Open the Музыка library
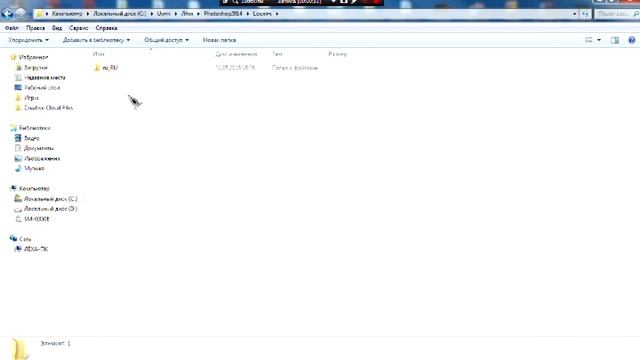 [34, 168]
